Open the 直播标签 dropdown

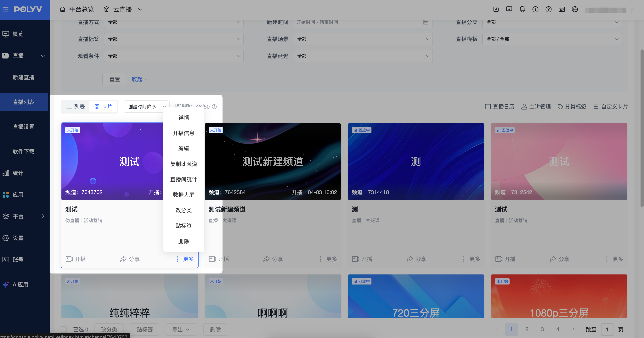(x=173, y=39)
